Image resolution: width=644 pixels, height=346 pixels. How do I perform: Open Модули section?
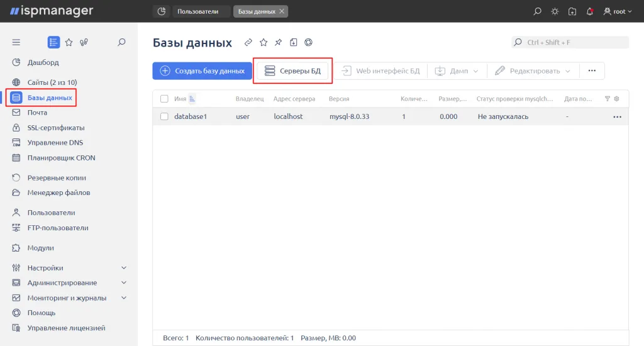point(41,248)
